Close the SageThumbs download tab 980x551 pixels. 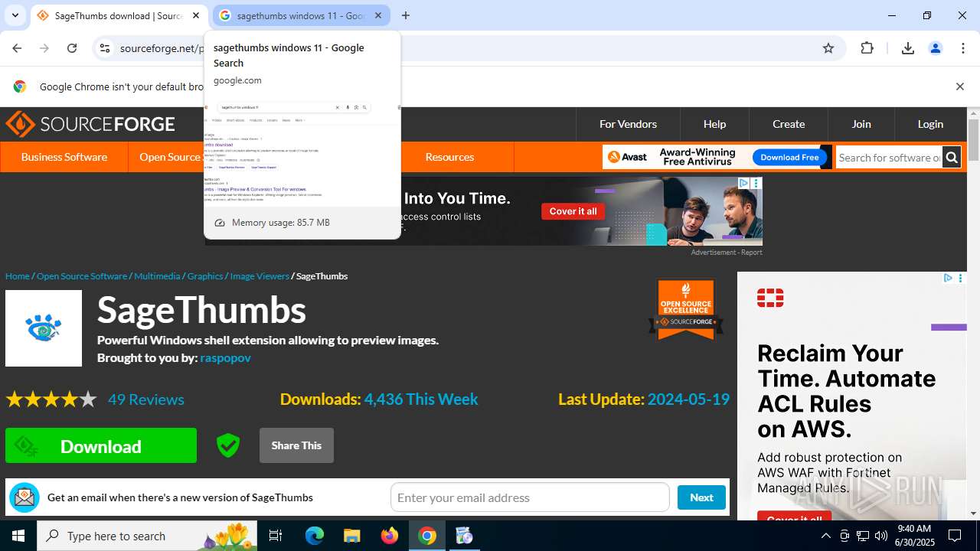click(x=196, y=15)
